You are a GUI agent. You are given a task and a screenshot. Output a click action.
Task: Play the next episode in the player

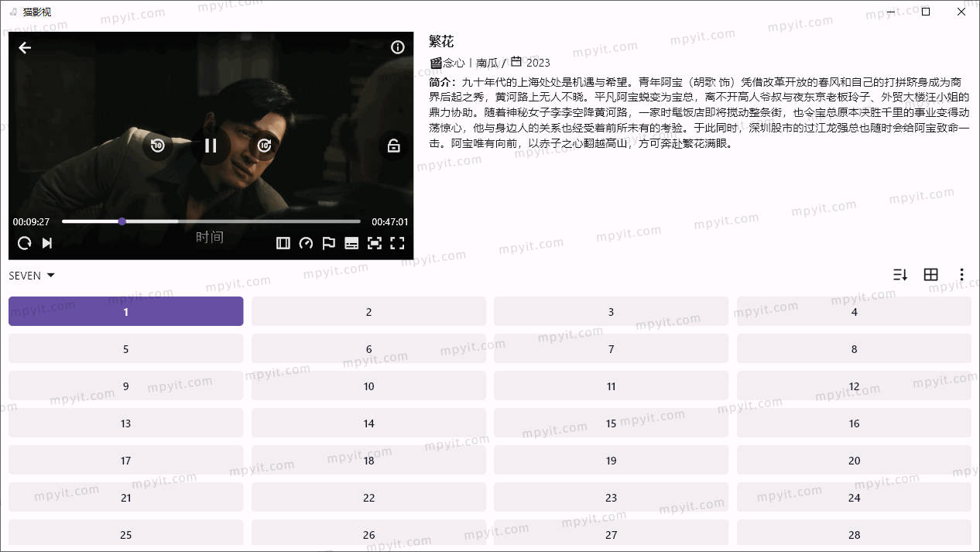(47, 243)
